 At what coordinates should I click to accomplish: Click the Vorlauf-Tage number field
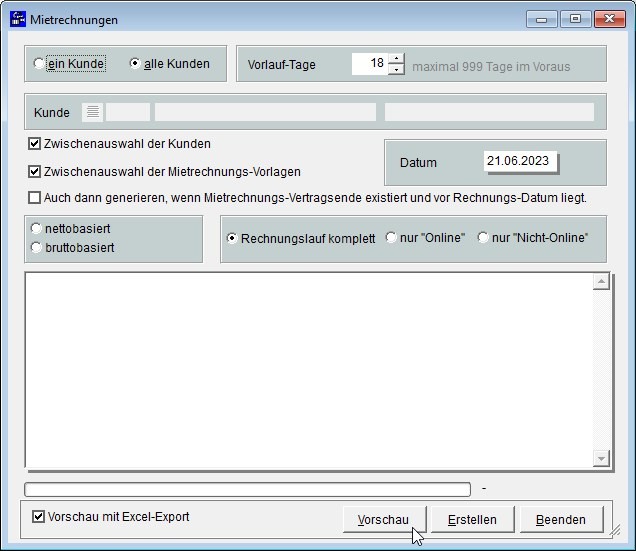coord(370,64)
